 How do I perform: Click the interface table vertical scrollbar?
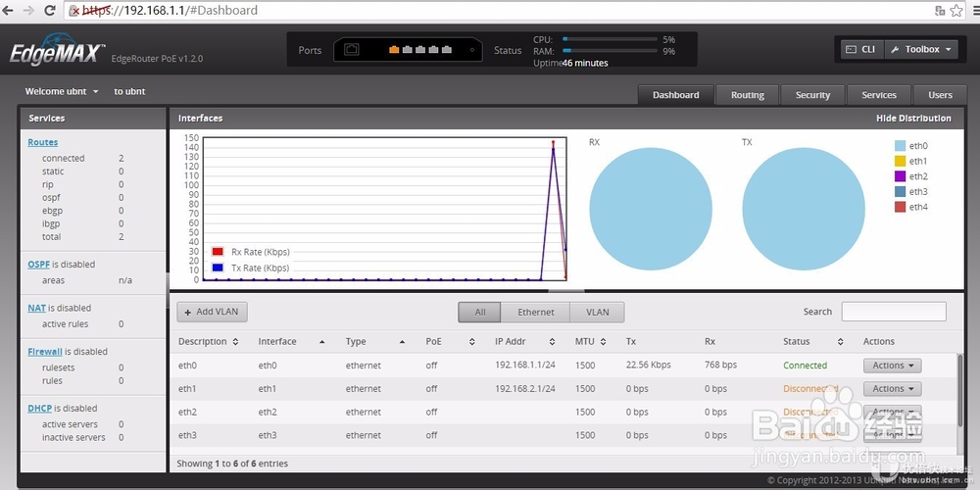[x=960, y=391]
